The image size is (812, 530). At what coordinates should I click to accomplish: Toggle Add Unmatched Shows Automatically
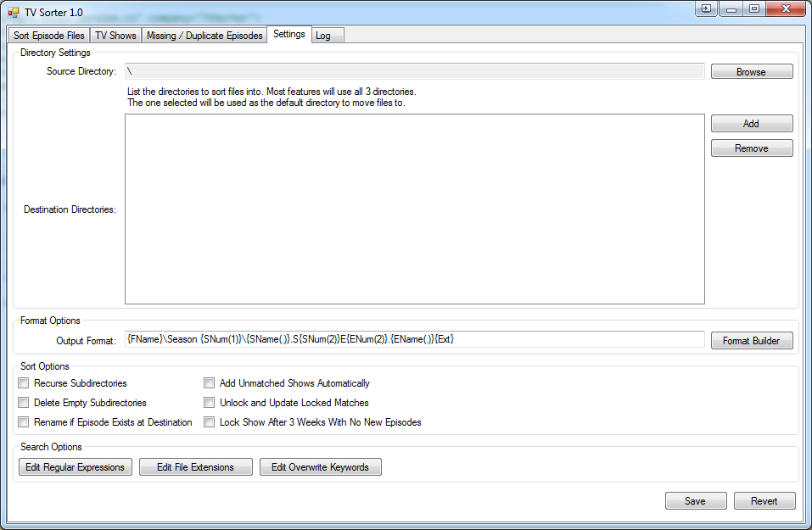pos(209,382)
